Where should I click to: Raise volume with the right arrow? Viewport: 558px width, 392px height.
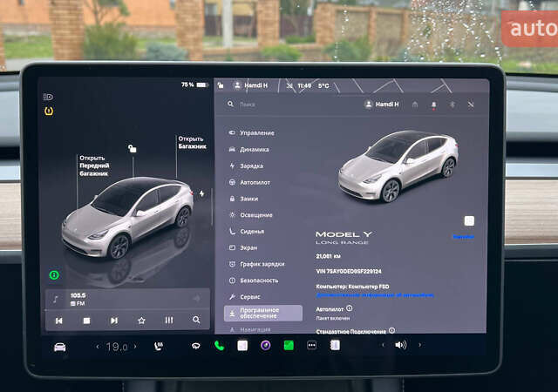[420, 345]
